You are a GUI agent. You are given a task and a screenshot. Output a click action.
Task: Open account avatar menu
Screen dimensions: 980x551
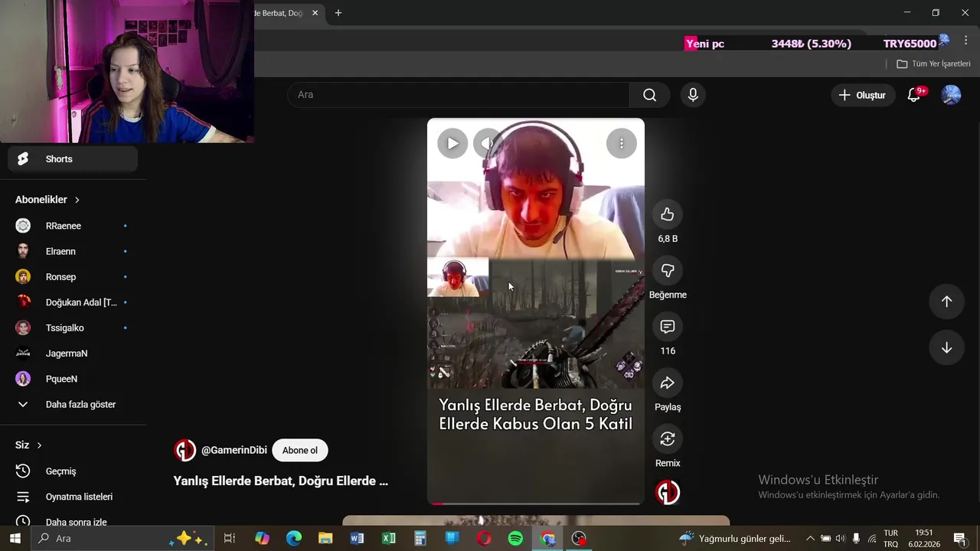pos(951,95)
